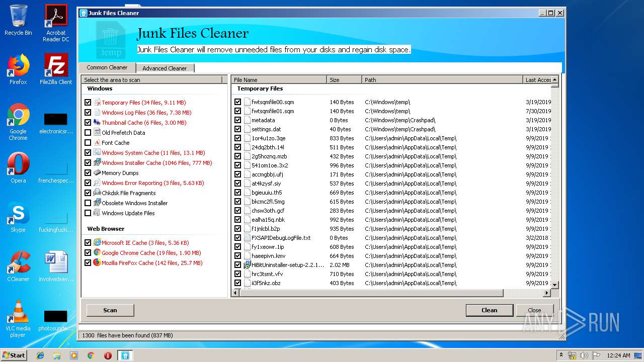Click the Old Prefetch Data icon
644x362 pixels.
(97, 133)
